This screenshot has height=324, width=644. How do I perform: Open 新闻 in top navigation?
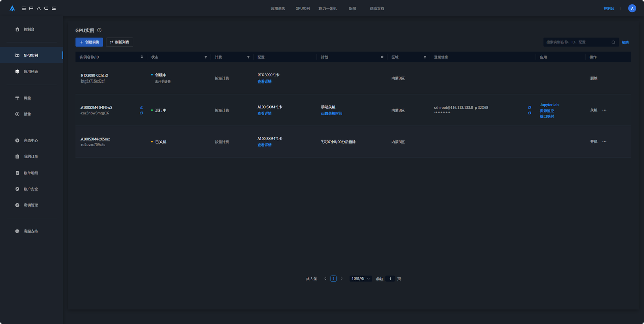pyautogui.click(x=352, y=8)
